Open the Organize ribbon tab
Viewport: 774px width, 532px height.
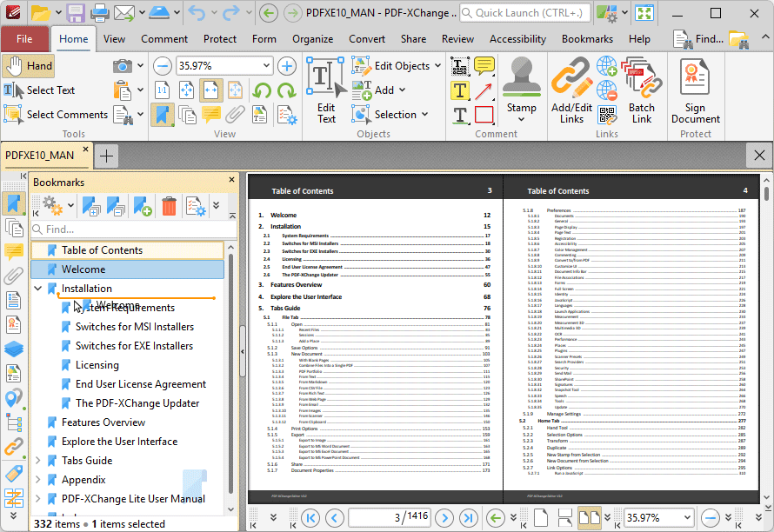(x=312, y=39)
